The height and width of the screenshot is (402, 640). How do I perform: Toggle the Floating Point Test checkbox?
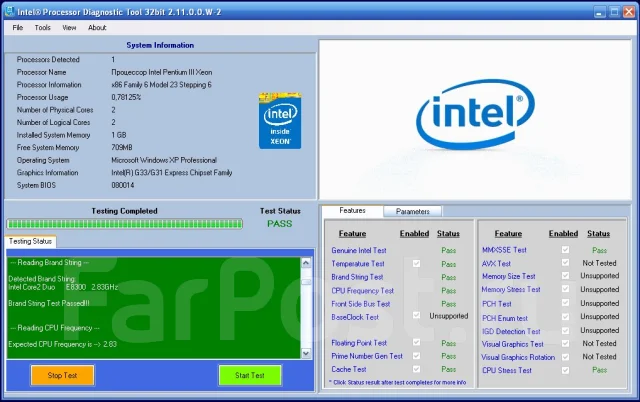coord(416,342)
